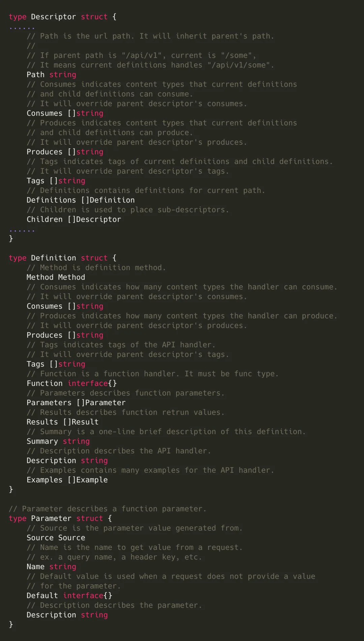Click the Definition struct type name
This screenshot has width=364, height=641.
pos(54,258)
